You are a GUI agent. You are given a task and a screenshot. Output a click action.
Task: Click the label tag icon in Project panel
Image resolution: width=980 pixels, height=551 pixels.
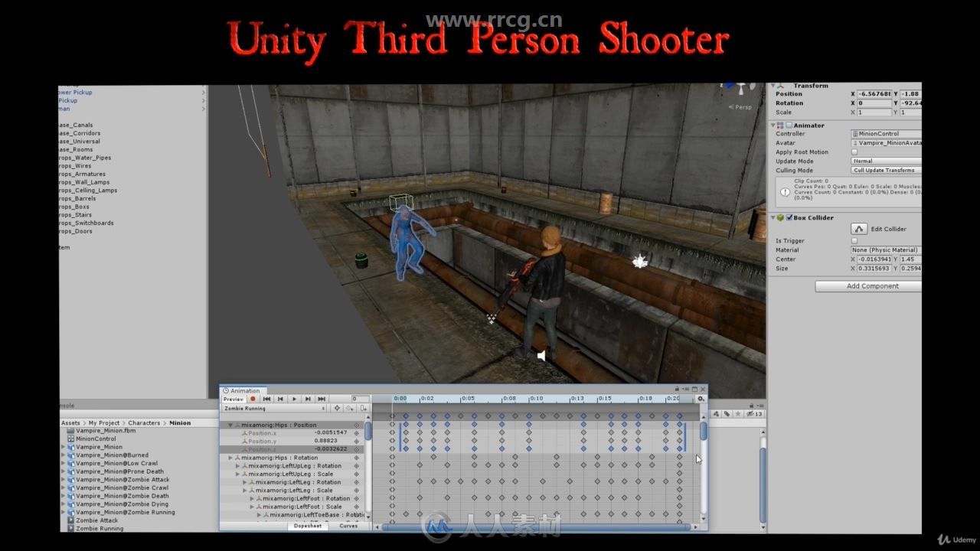[727, 414]
